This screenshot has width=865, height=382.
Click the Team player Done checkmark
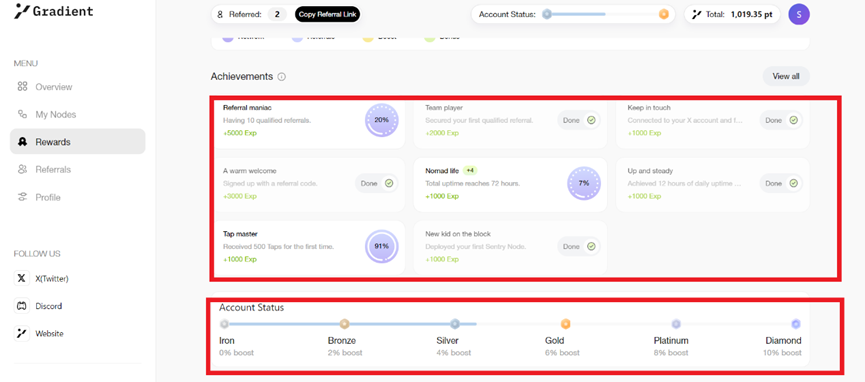pos(591,120)
